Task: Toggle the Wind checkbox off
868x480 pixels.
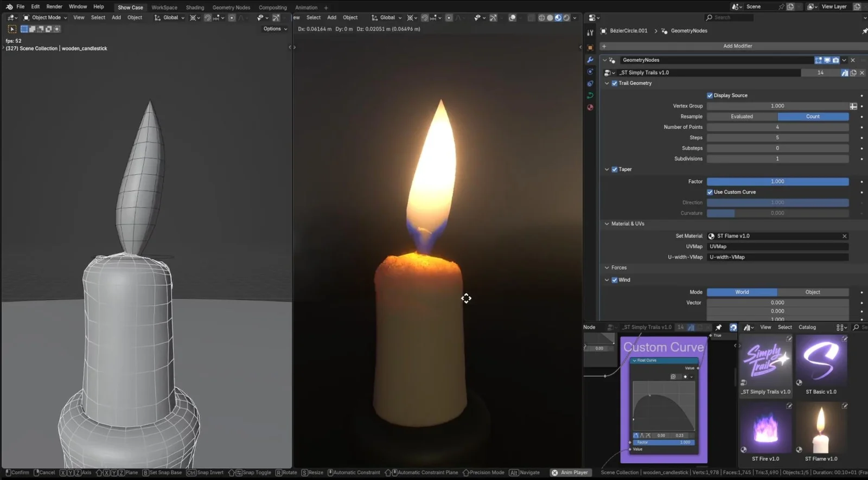Action: 615,280
